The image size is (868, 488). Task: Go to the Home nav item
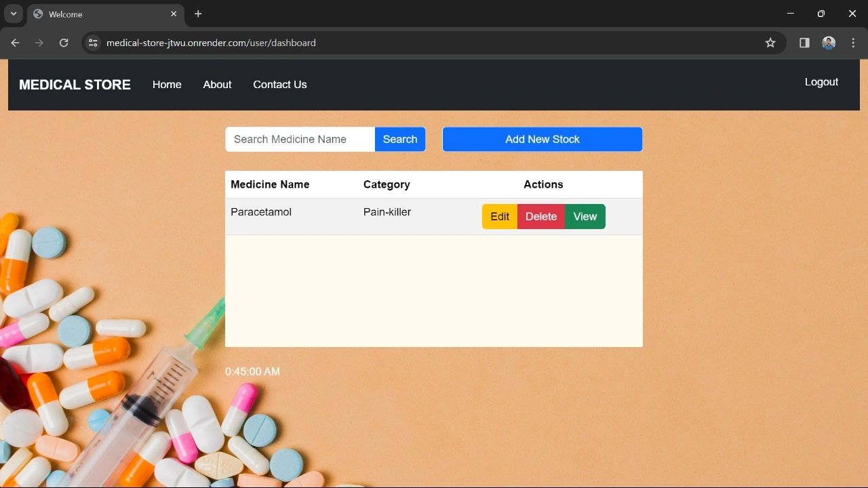(x=167, y=85)
